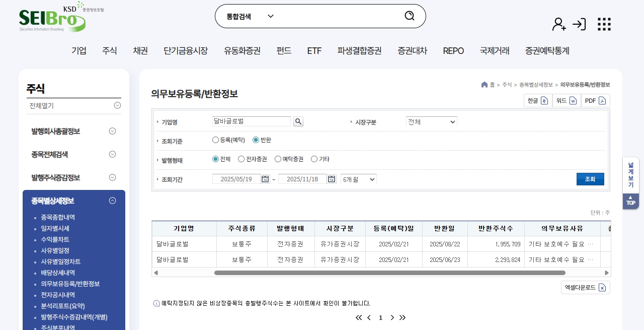The width and height of the screenshot is (644, 330).
Task: Run the 통합검색 search with the magnifier icon
Action: click(x=409, y=16)
